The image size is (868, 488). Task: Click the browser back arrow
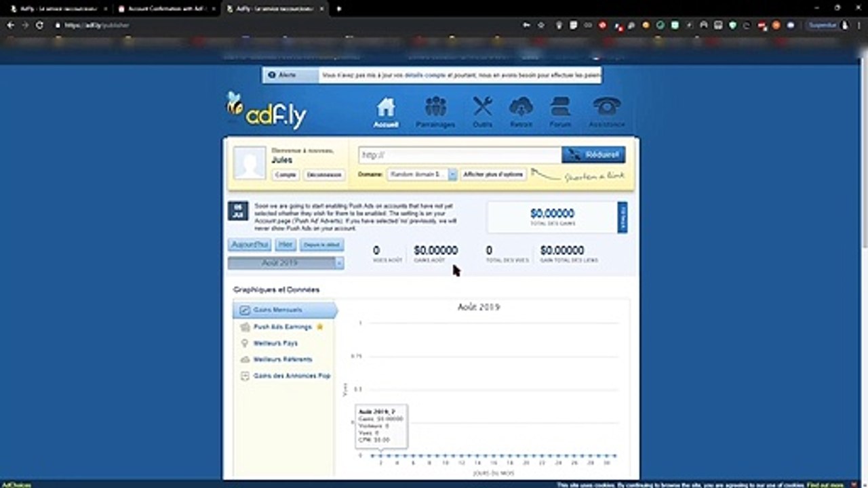click(10, 25)
